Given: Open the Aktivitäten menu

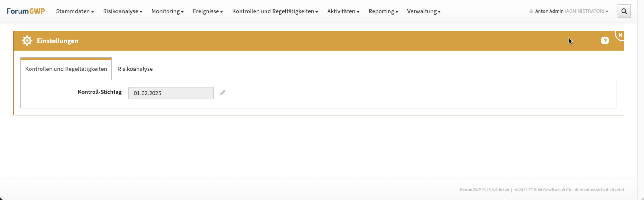Looking at the screenshot, I should [x=343, y=11].
